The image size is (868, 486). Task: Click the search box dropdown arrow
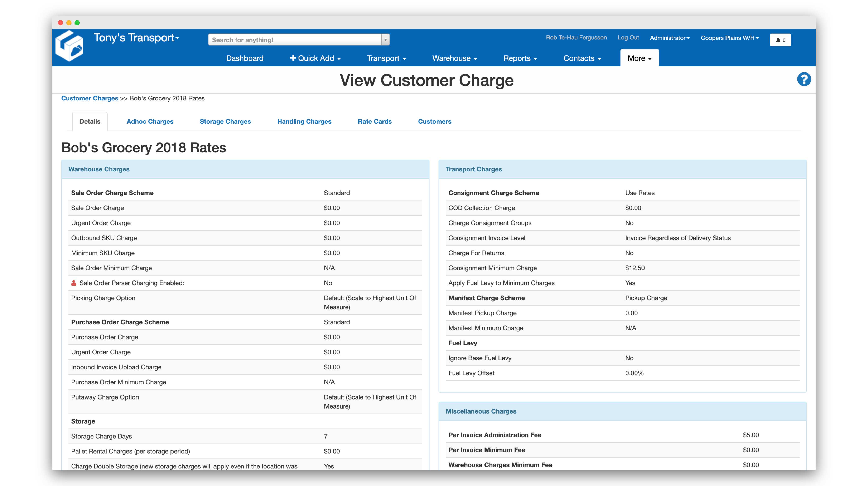(385, 40)
